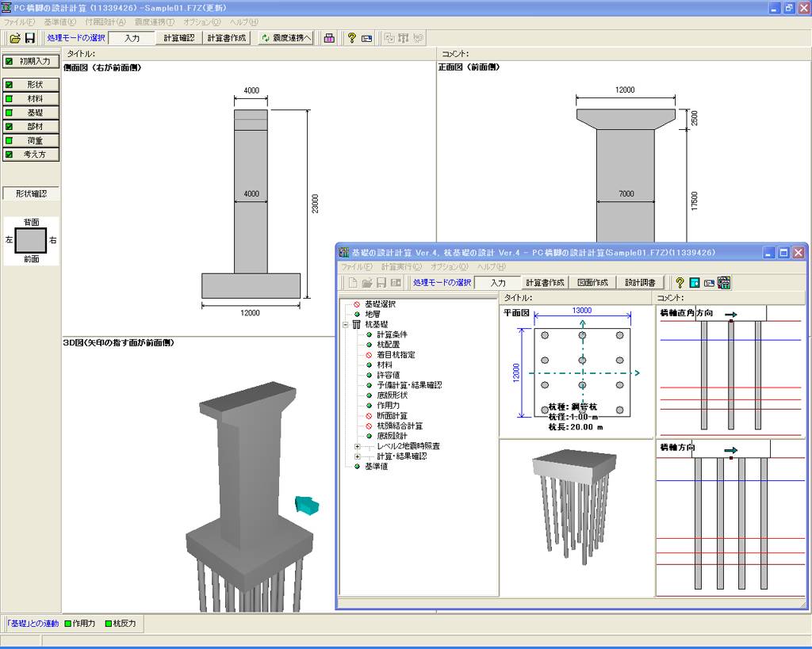Click the 震度連携へ button
The image size is (812, 649).
286,38
